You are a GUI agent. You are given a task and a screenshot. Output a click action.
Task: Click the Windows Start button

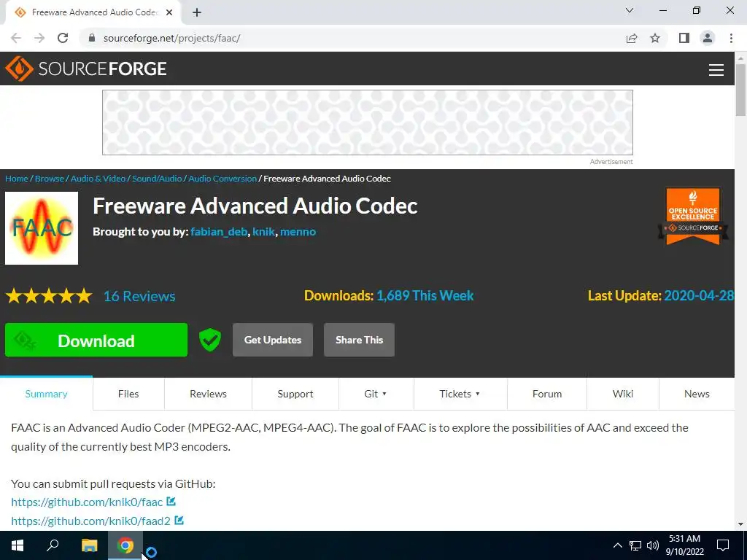(18, 545)
